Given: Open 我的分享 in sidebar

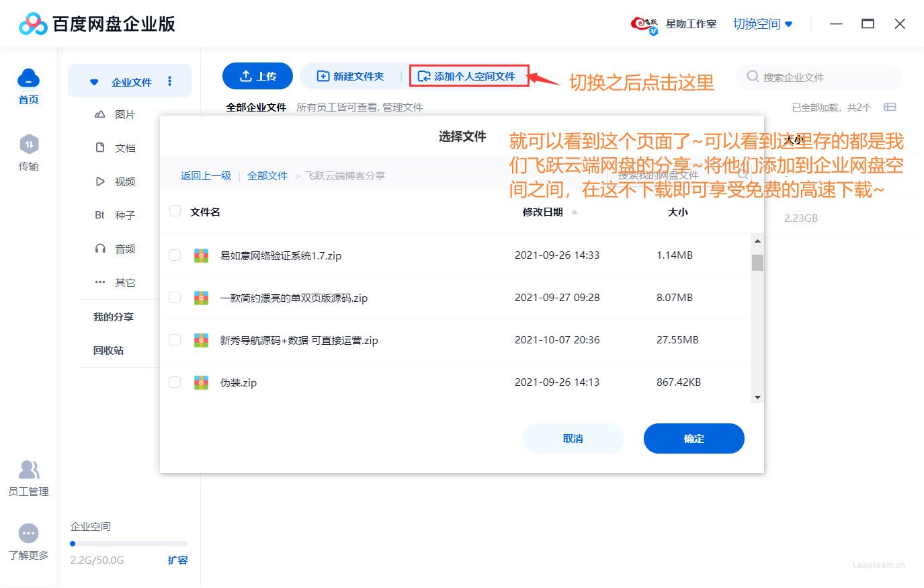Looking at the screenshot, I should 113,317.
